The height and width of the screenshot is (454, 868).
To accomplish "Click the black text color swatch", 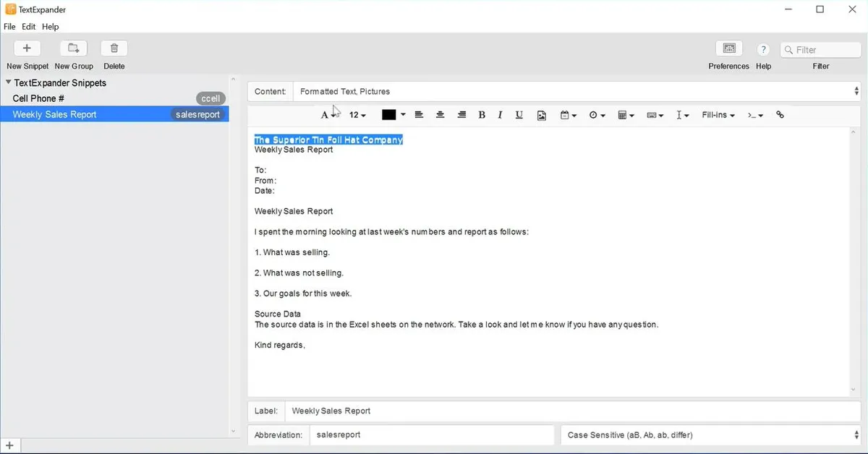I will point(389,115).
